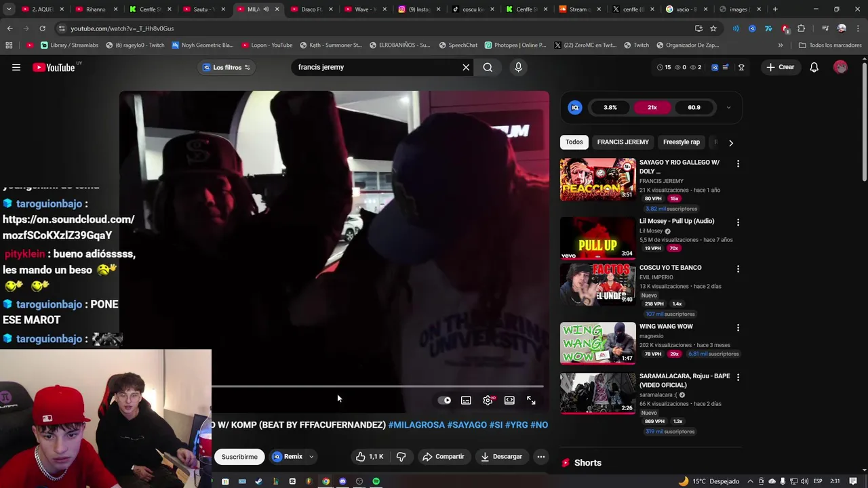The width and height of the screenshot is (868, 488).
Task: Open options for SAYAGO Y RIO GALLEGO video
Action: point(738,163)
